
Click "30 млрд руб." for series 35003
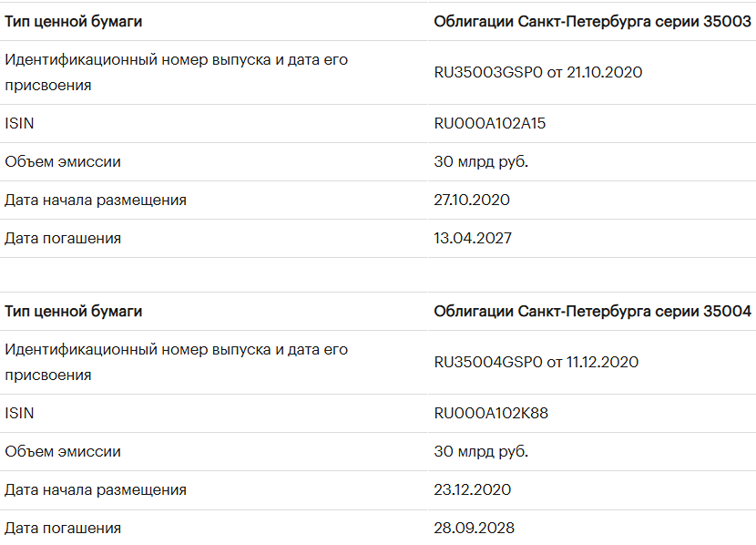tap(481, 161)
